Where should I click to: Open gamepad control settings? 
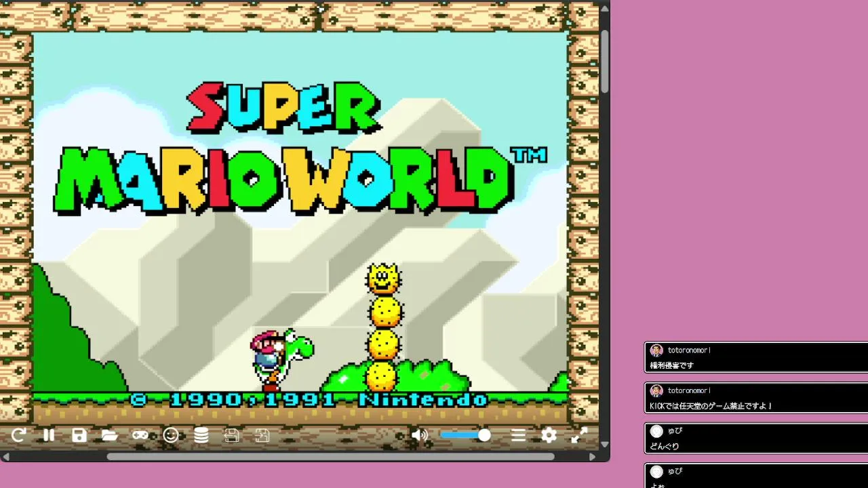140,435
